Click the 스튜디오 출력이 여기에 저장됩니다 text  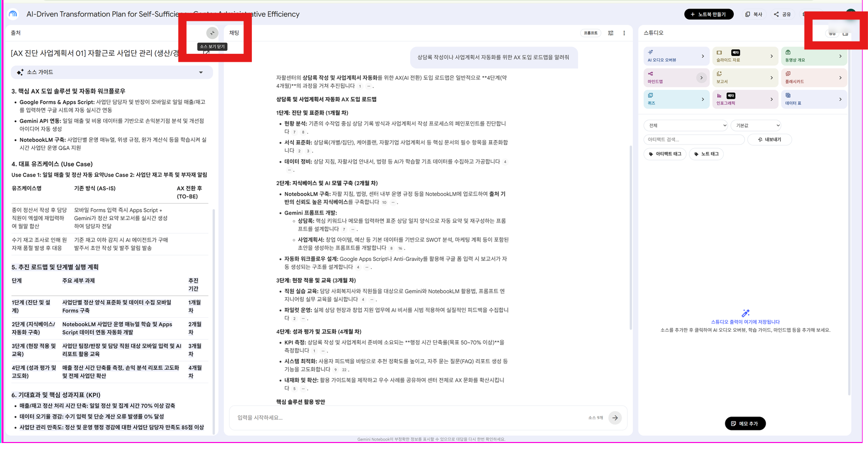click(745, 322)
